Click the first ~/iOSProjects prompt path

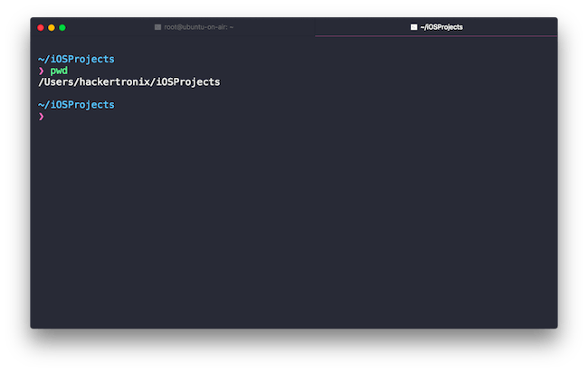coord(76,59)
